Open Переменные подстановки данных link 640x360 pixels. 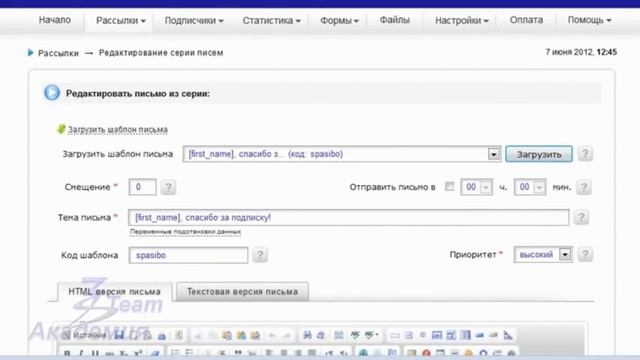185,232
